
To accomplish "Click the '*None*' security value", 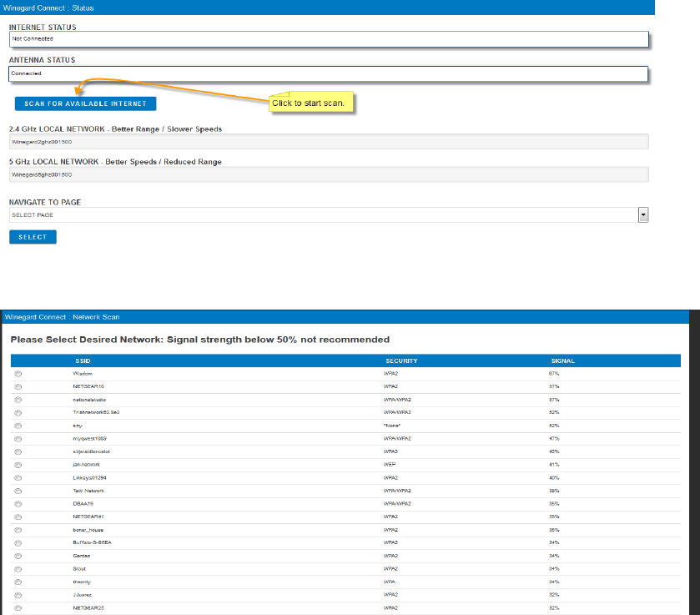I will pyautogui.click(x=392, y=426).
